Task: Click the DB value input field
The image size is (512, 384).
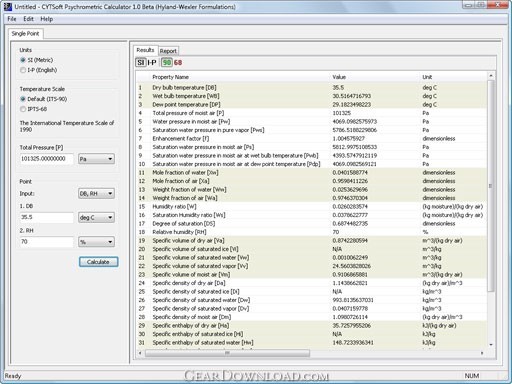Action: coord(46,217)
